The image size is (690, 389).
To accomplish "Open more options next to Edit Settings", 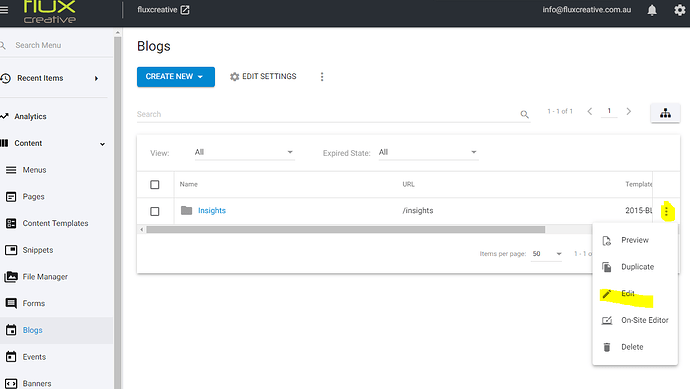I will (322, 77).
